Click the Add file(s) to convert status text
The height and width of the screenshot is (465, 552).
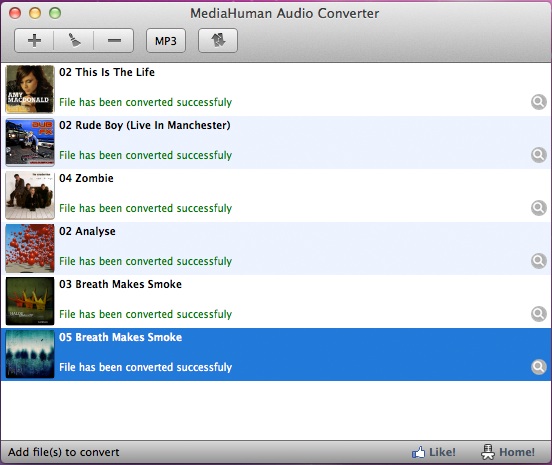tap(64, 452)
